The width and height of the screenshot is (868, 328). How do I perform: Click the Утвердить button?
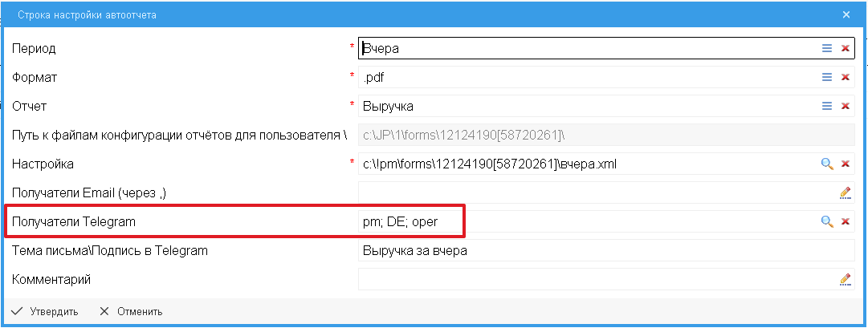point(45,312)
